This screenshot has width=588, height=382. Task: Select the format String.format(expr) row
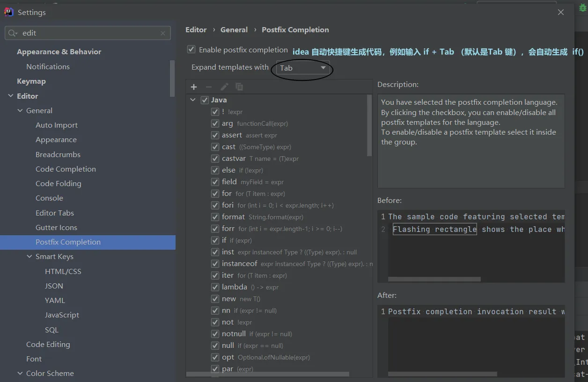point(279,217)
